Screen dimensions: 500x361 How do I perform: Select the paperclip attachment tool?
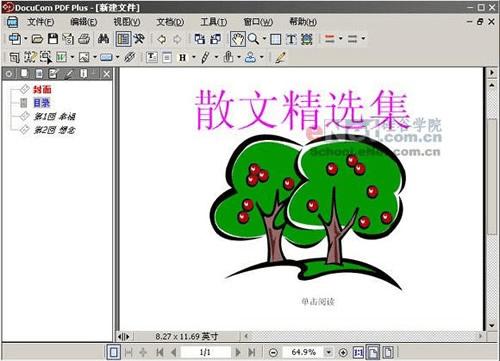coord(228,57)
